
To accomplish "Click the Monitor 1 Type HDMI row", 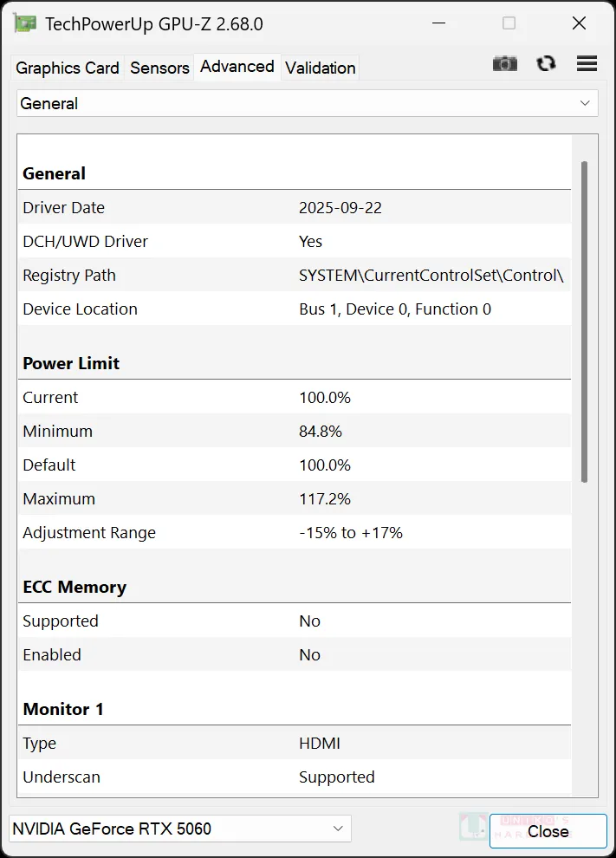I will 295,744.
